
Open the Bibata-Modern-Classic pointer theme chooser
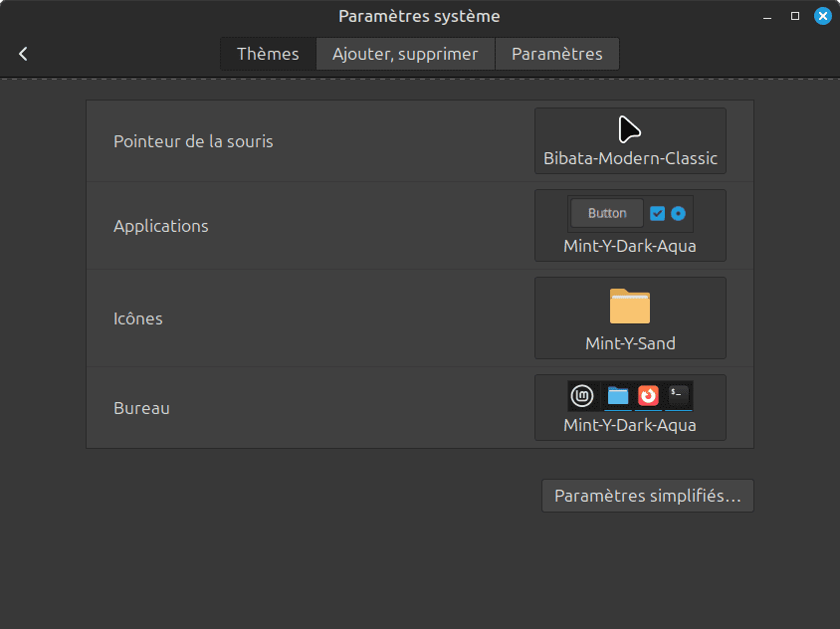click(x=630, y=141)
